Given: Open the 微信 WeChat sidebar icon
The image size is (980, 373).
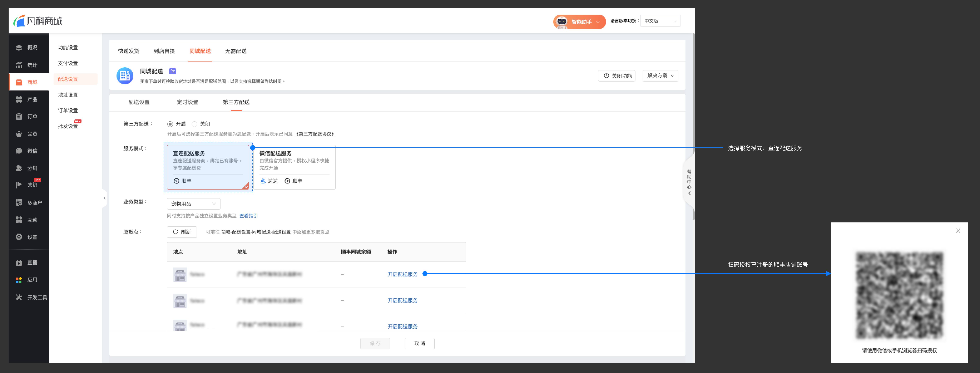Looking at the screenshot, I should (x=19, y=151).
